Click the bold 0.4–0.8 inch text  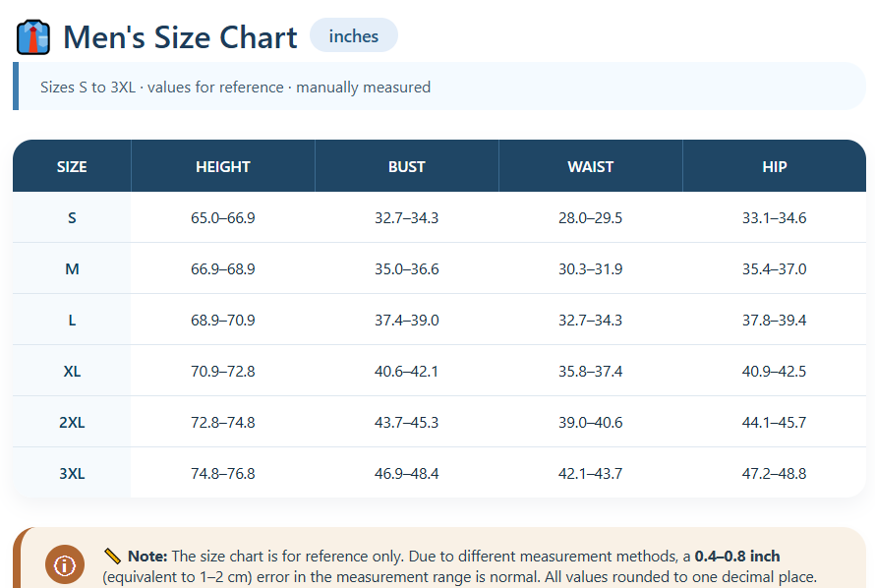(x=737, y=557)
